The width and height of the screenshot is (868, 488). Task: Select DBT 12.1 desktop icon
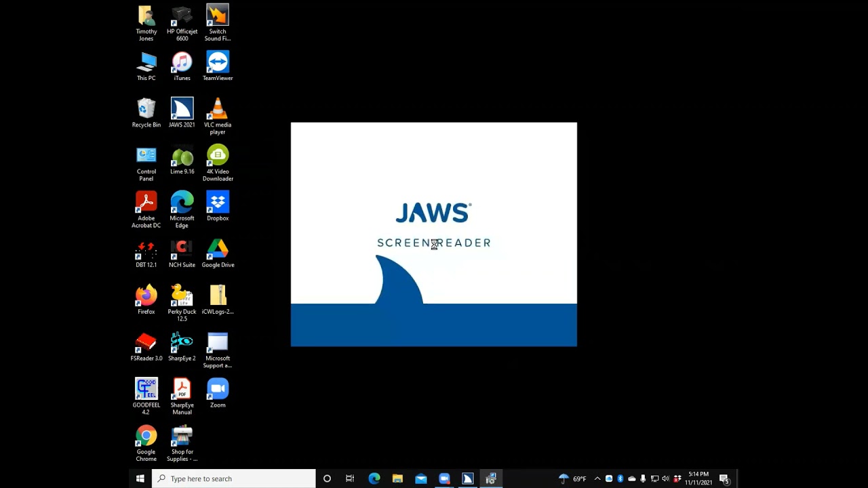pos(146,253)
